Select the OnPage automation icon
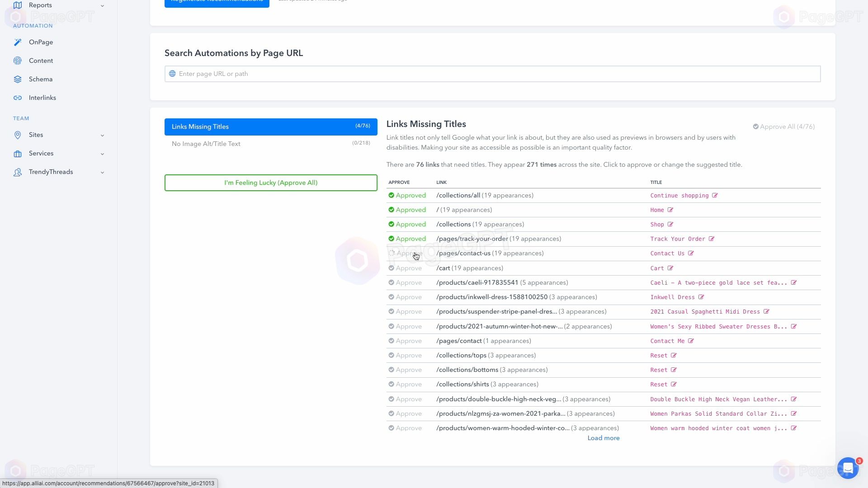 coord(17,42)
